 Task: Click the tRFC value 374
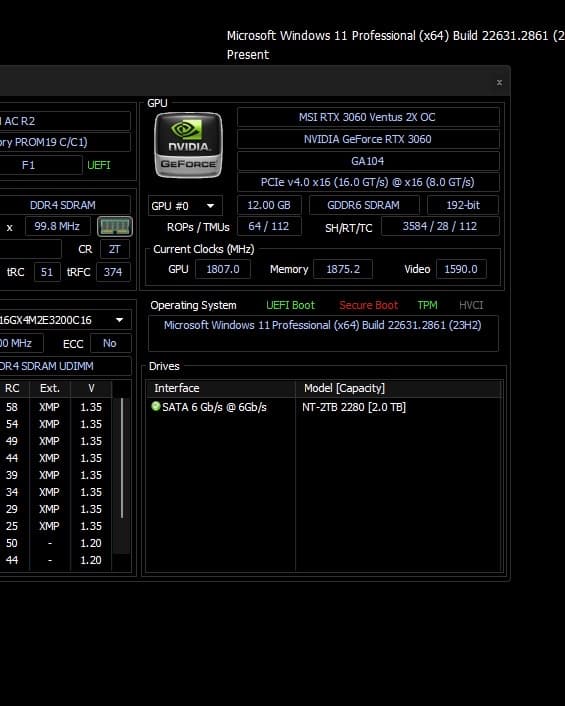pyautogui.click(x=113, y=272)
